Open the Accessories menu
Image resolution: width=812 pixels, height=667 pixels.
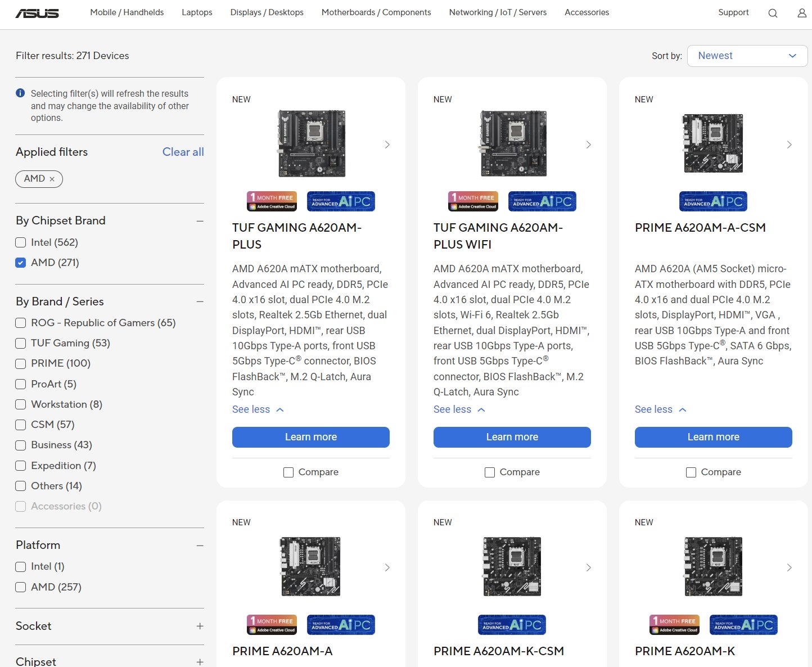click(x=587, y=12)
